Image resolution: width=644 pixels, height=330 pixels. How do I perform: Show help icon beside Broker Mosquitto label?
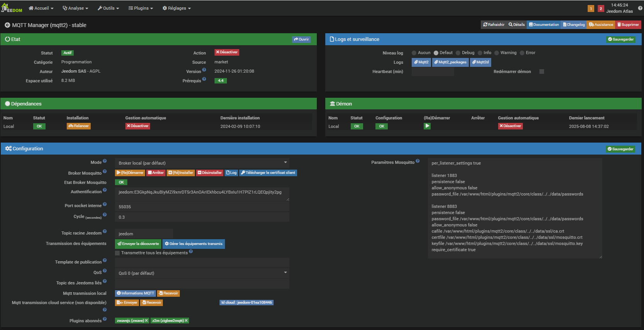(x=105, y=172)
